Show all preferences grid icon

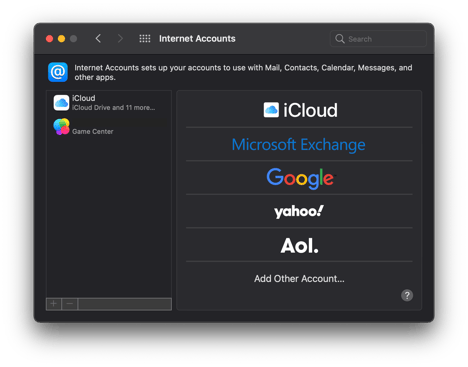coord(145,39)
